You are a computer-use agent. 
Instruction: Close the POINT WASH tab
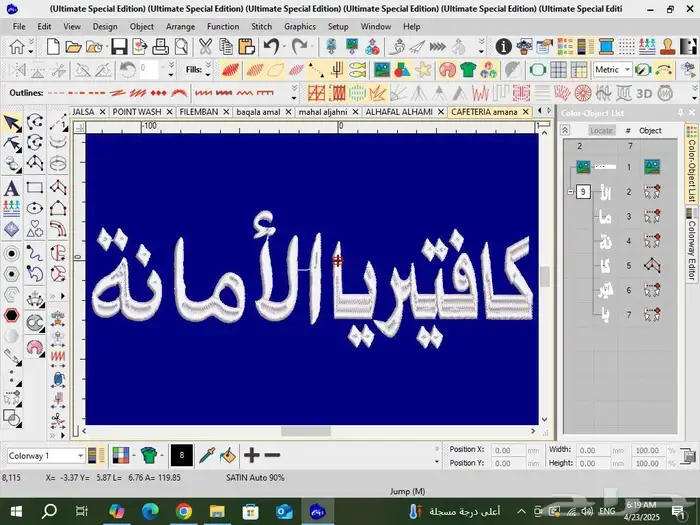pos(170,112)
